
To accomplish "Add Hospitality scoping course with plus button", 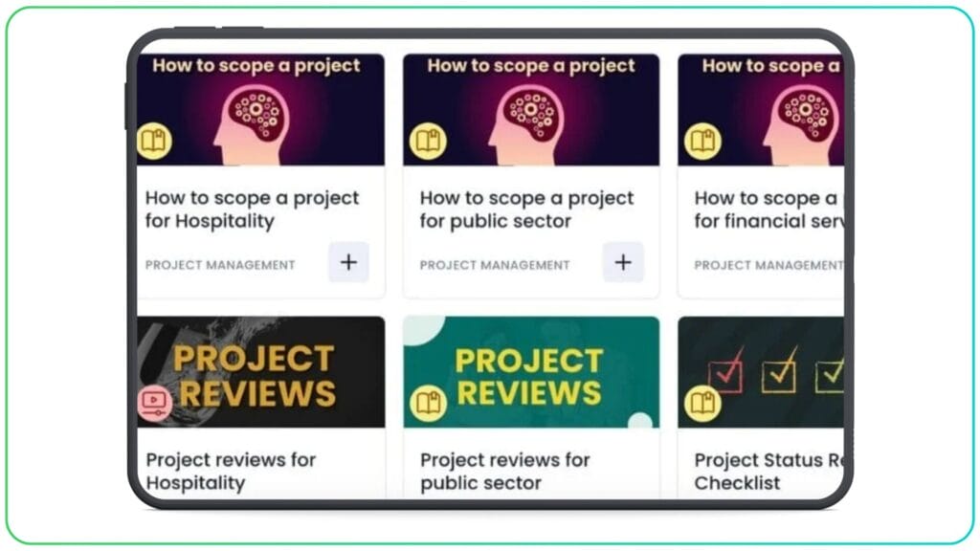I will [x=348, y=262].
